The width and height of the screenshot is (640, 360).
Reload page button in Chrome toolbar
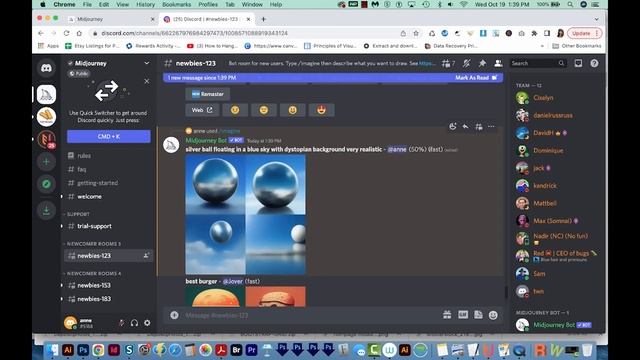click(x=66, y=33)
